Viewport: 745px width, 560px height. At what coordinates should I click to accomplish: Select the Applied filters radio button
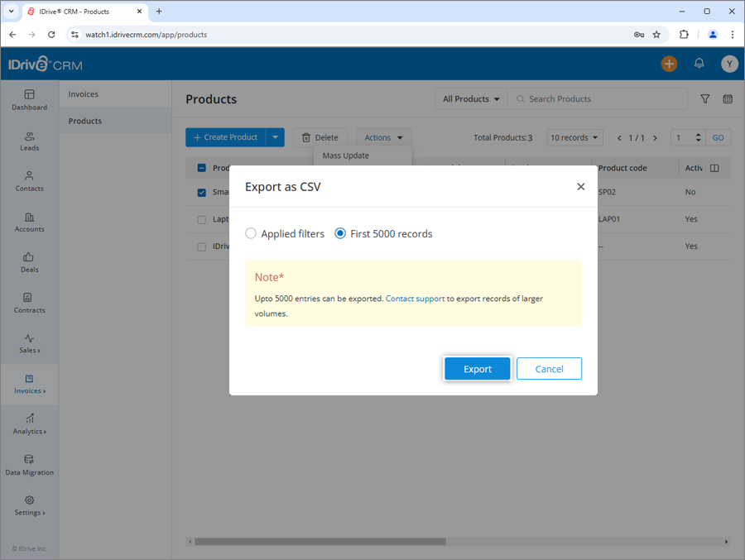click(250, 233)
